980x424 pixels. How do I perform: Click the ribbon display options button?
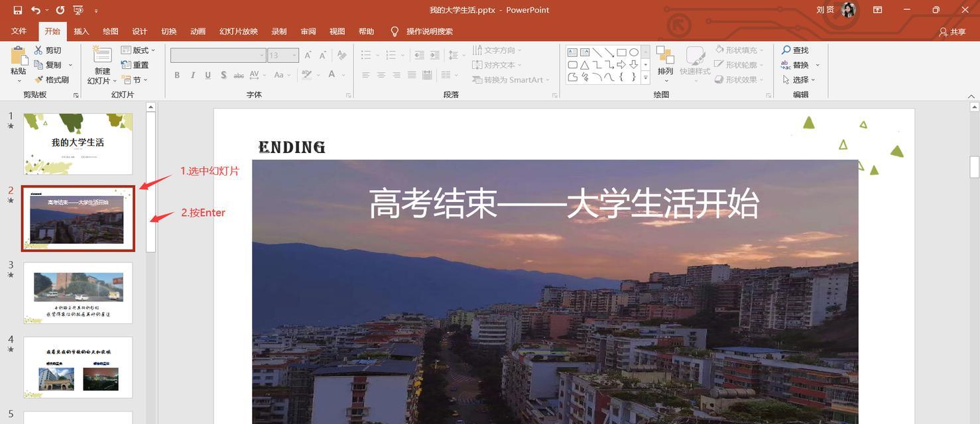[877, 10]
